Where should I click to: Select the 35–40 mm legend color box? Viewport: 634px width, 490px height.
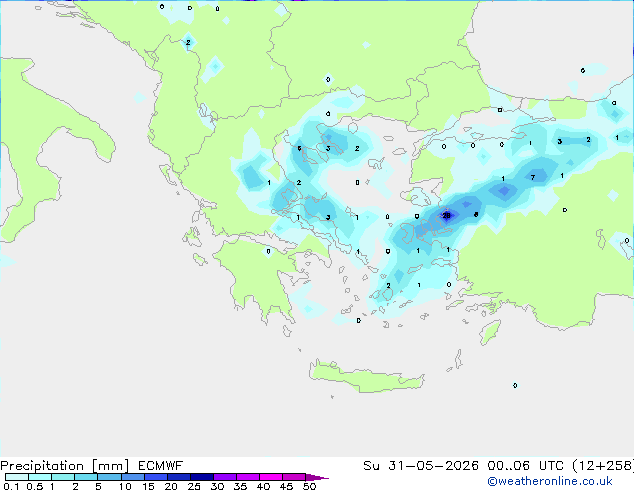(248, 477)
